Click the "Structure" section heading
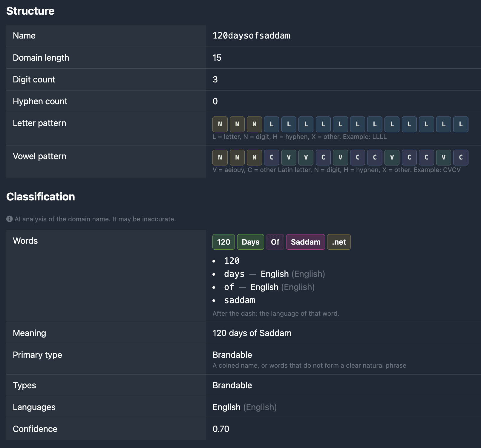The width and height of the screenshot is (481, 448). coord(30,11)
